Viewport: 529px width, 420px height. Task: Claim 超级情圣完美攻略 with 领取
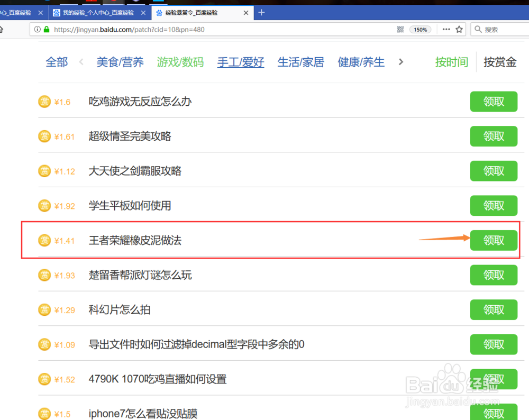tap(494, 136)
